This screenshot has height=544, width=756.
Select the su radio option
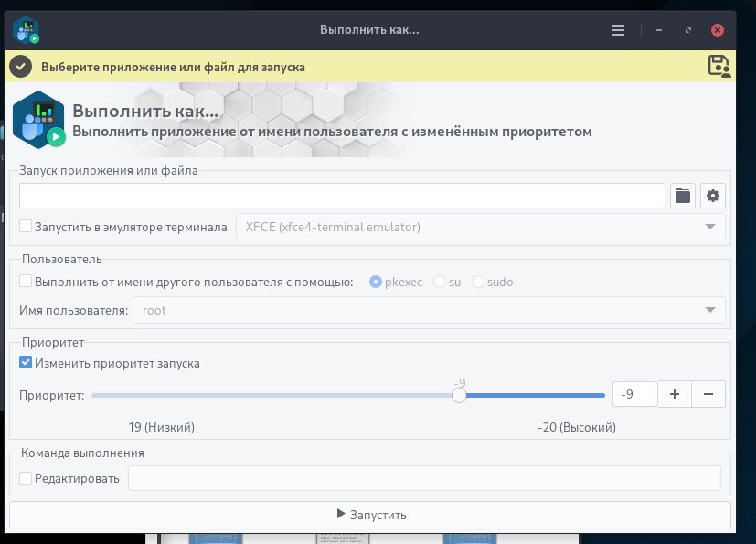point(439,282)
